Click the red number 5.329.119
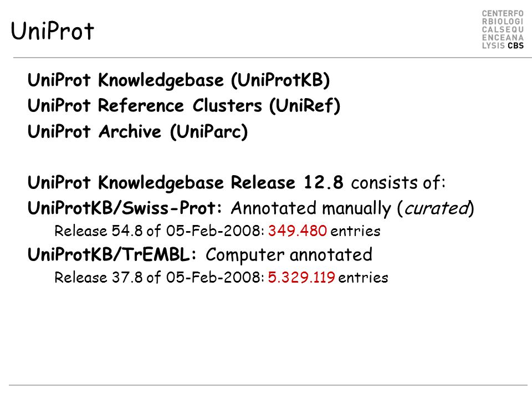This screenshot has height=399, width=532. click(x=301, y=278)
